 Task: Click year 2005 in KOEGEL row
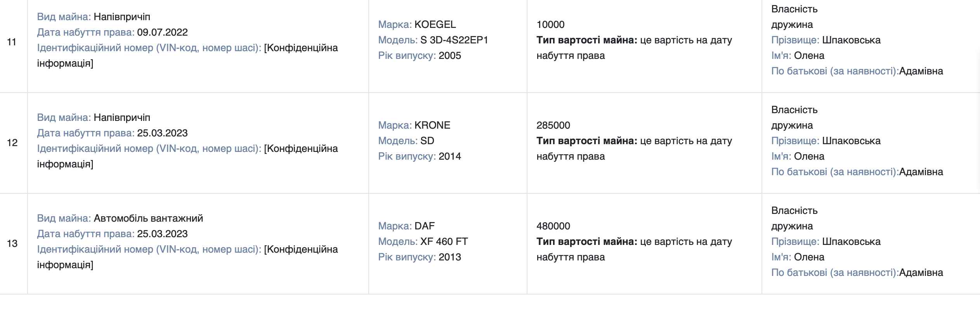(x=450, y=55)
